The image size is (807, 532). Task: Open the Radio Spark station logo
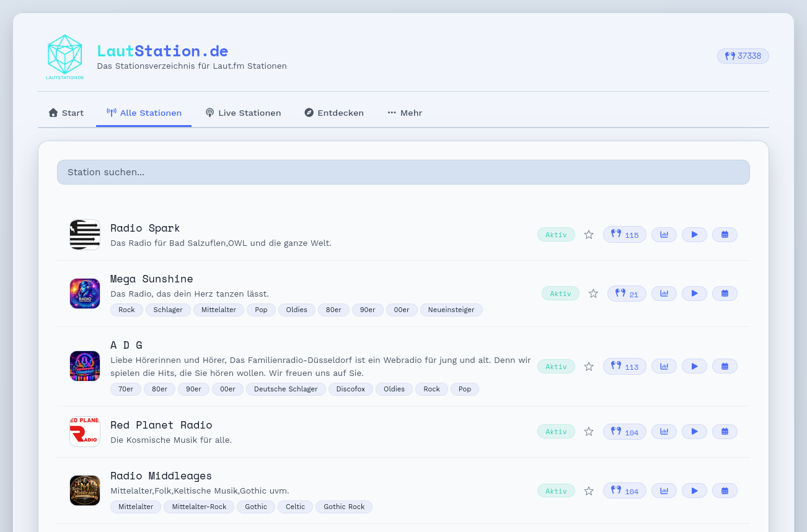tap(85, 235)
